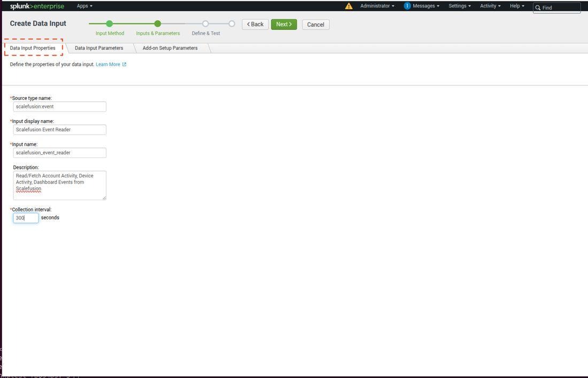Viewport: 588px width, 378px height.
Task: Click the 'seconds' unit label
Action: click(50, 218)
